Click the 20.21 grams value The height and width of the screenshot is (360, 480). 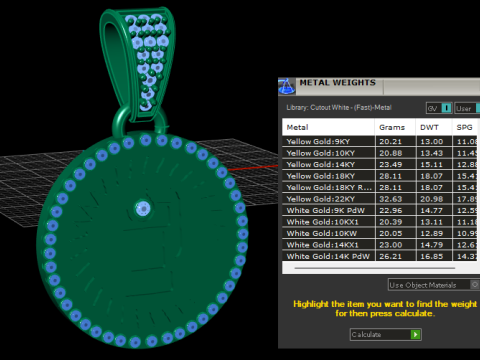pos(390,141)
